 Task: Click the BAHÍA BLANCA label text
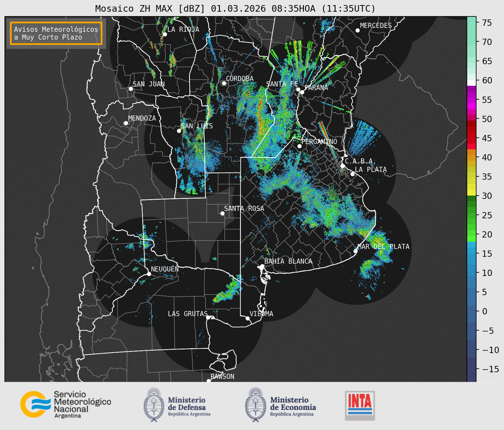click(x=288, y=261)
